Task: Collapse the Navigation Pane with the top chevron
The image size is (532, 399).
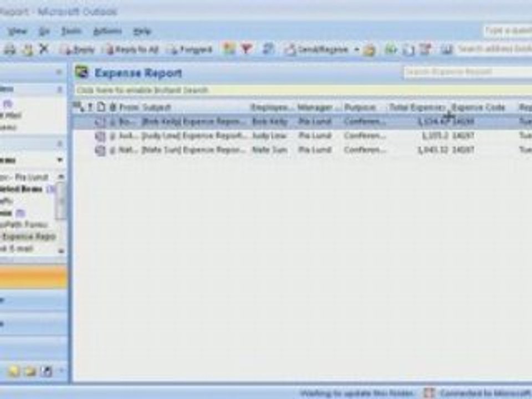Action: click(x=59, y=72)
